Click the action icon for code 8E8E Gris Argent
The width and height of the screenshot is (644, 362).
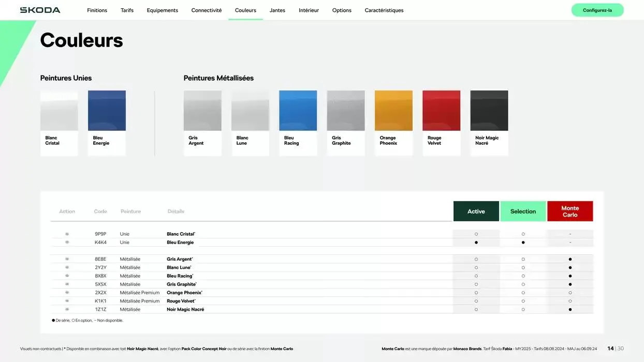[67, 259]
